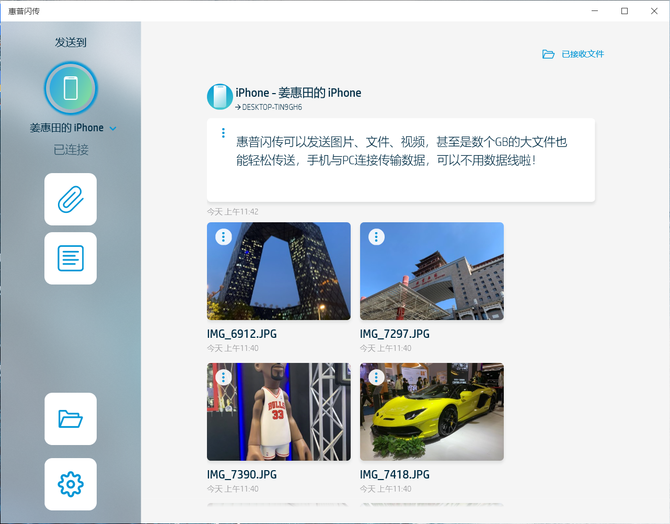Click the 发送到 heading
Image resolution: width=670 pixels, height=524 pixels.
(71, 42)
